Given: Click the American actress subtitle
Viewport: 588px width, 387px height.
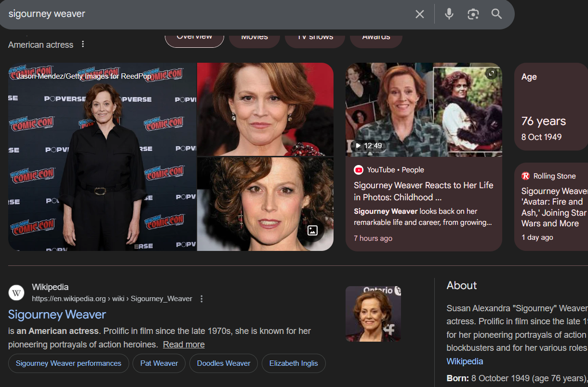Looking at the screenshot, I should click(40, 45).
